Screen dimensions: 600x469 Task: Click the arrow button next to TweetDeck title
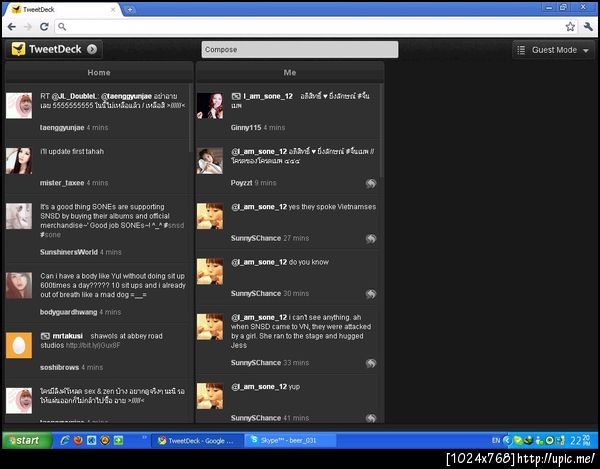pos(92,49)
